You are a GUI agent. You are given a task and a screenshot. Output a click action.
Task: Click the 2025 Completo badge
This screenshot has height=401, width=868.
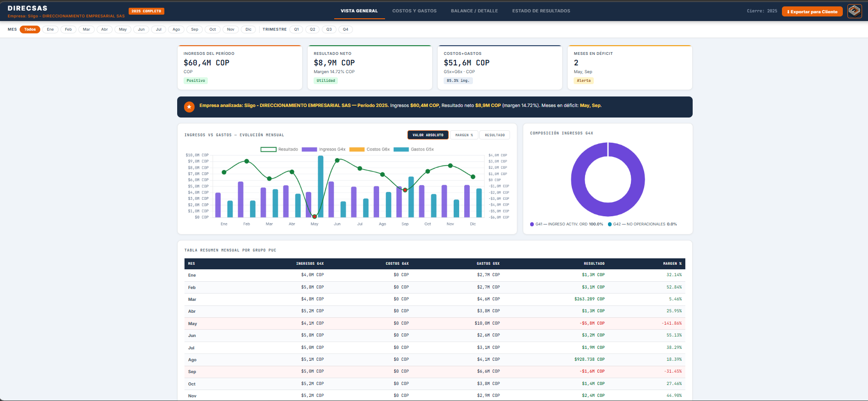coord(146,11)
